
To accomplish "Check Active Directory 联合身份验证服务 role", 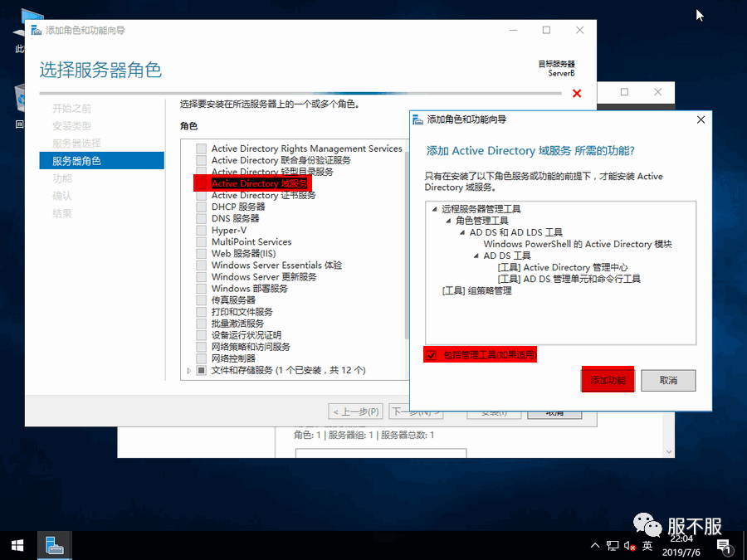I will coord(202,160).
